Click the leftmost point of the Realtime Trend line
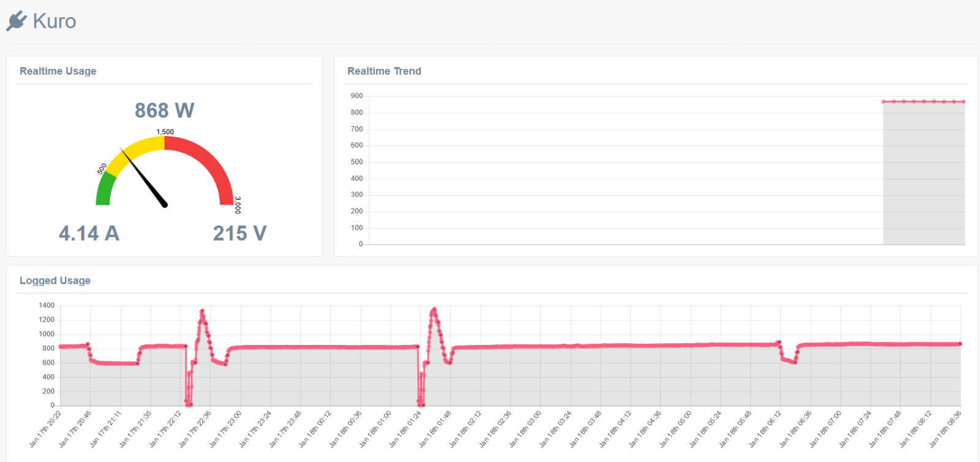980x462 pixels. click(x=883, y=102)
